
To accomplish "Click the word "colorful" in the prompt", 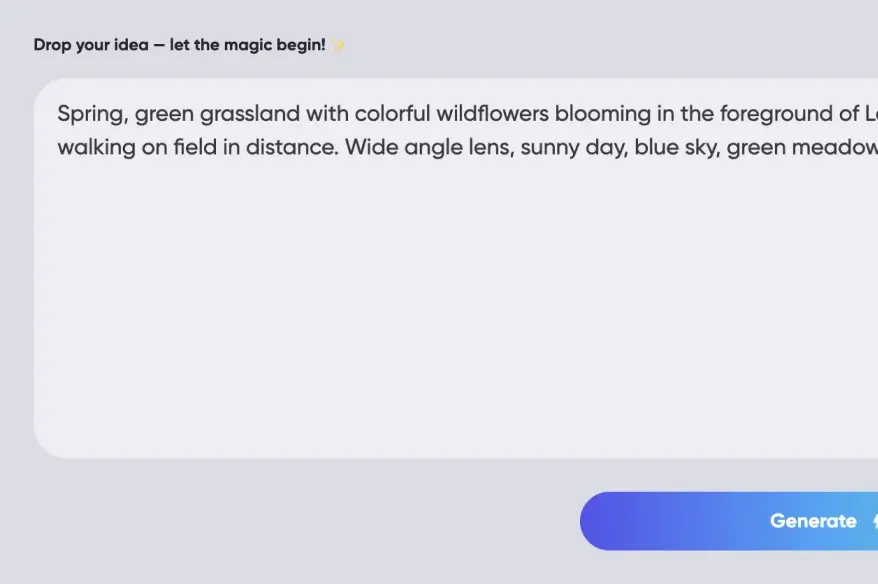I will point(391,113).
